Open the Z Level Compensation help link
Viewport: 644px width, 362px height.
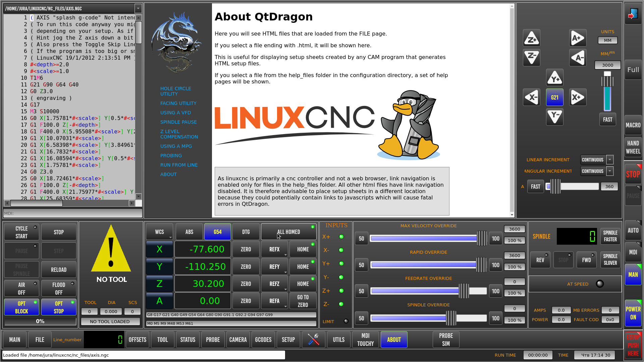tap(179, 134)
